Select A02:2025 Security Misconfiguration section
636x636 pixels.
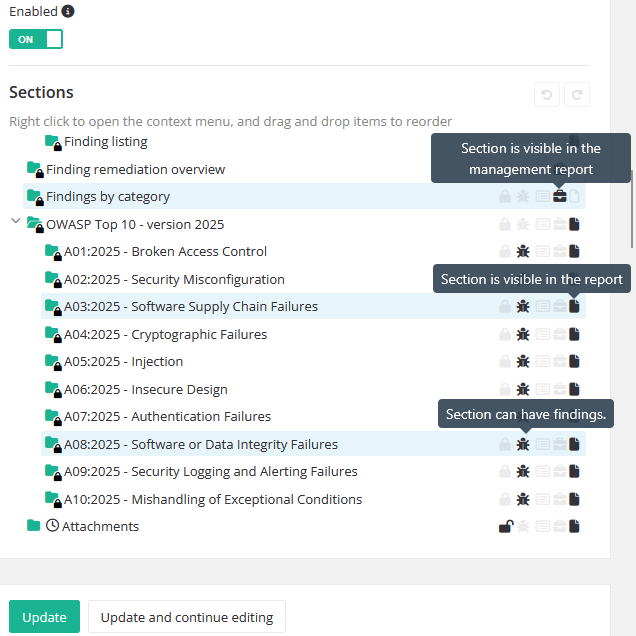[x=208, y=279]
